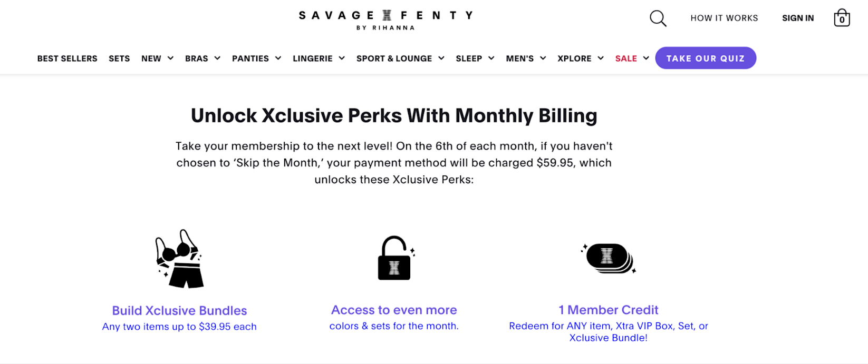
Task: Click the Savage X Fenty logo
Action: click(x=385, y=18)
